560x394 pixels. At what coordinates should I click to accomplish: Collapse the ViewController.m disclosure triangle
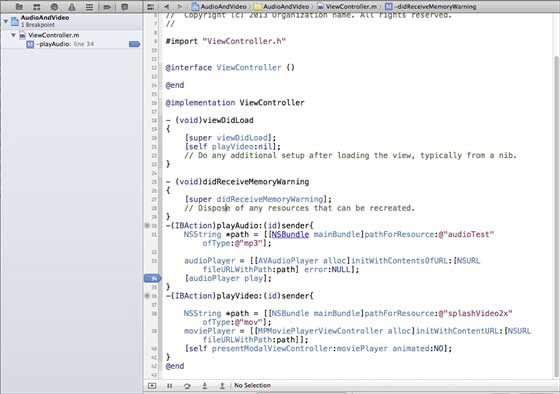click(x=13, y=35)
